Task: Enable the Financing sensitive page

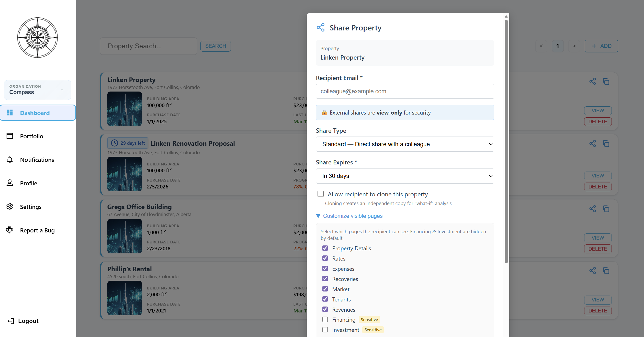Action: (325, 319)
